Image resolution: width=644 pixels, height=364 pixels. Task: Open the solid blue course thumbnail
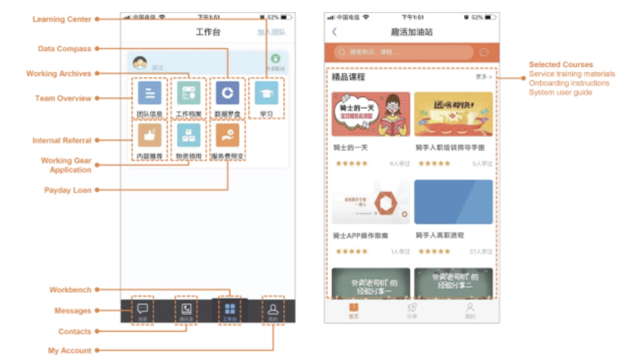[x=453, y=202]
